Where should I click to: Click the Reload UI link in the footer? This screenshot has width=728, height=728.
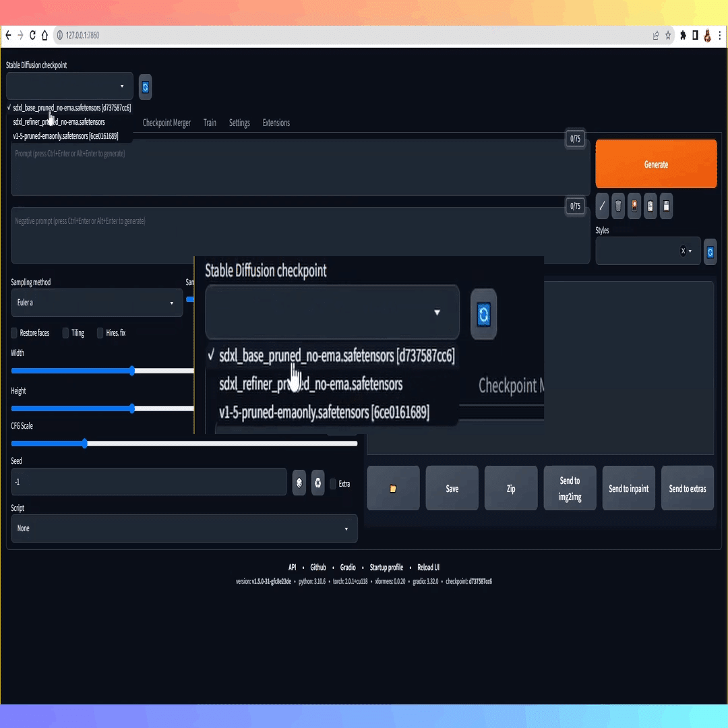pos(428,567)
